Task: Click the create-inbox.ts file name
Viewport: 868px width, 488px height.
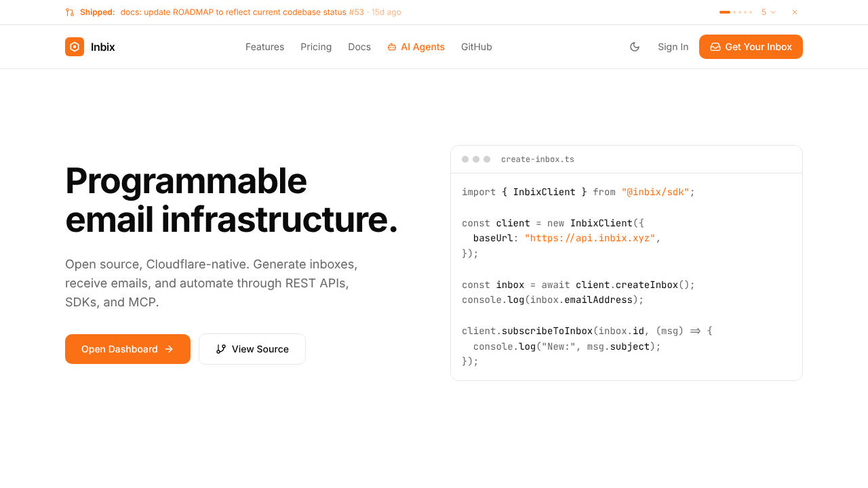Action: coord(538,159)
